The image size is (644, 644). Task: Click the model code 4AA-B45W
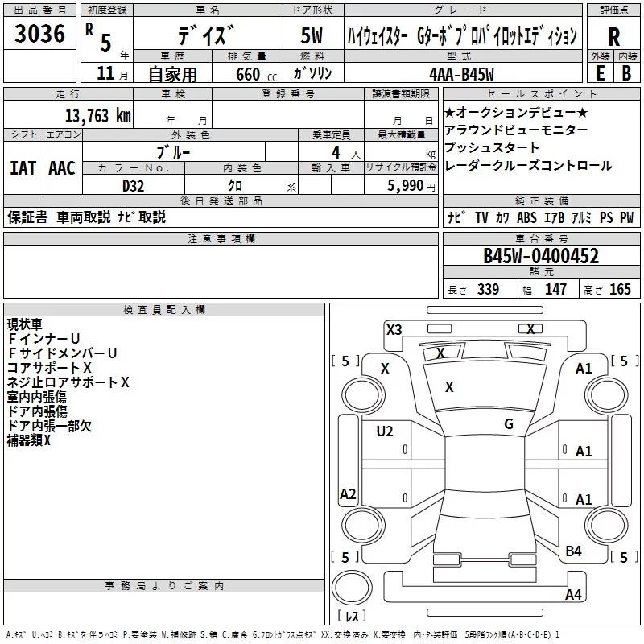[x=461, y=74]
